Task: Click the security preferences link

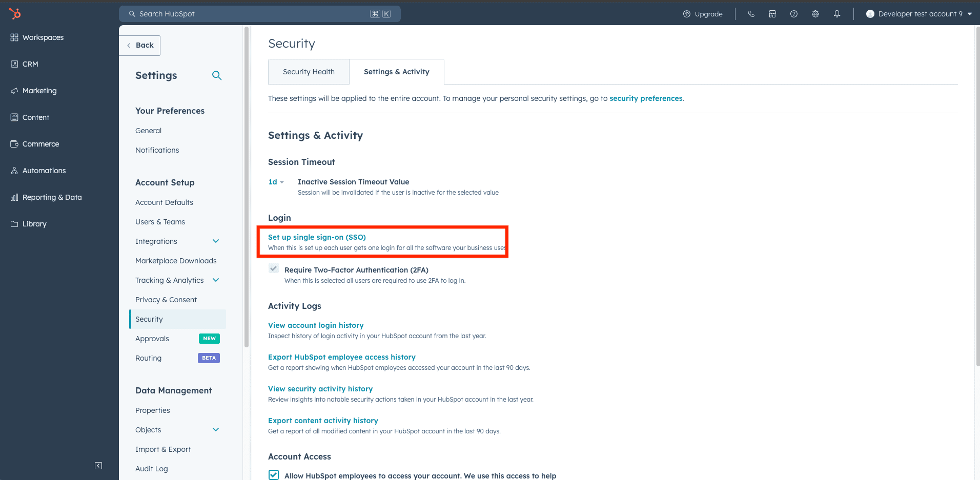Action: pos(646,98)
